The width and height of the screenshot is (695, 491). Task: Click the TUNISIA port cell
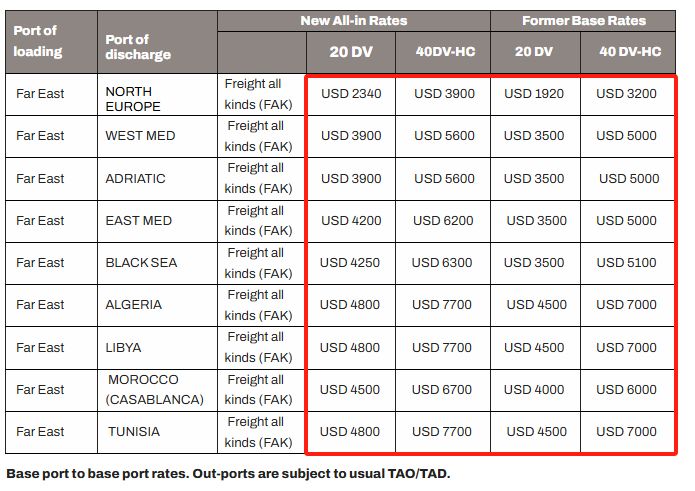coord(157,433)
